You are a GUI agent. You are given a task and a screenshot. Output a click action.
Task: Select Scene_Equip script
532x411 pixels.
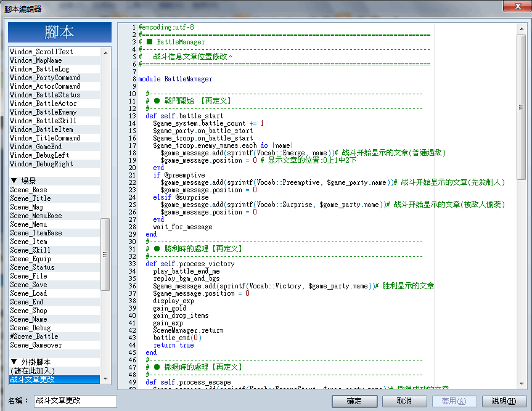point(54,259)
